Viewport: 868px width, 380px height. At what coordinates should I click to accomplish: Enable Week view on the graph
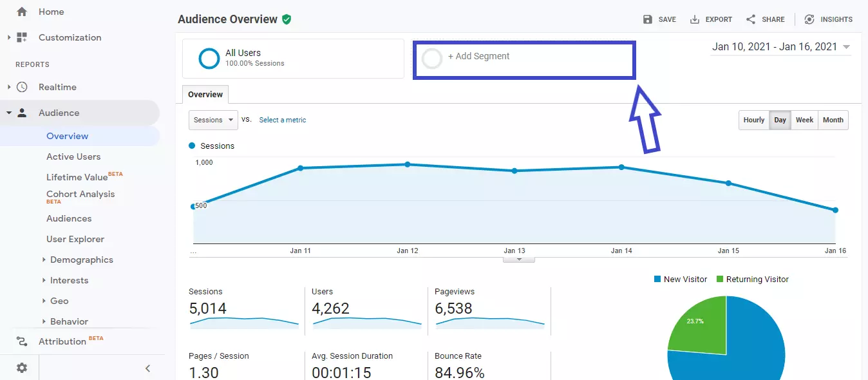coord(804,120)
